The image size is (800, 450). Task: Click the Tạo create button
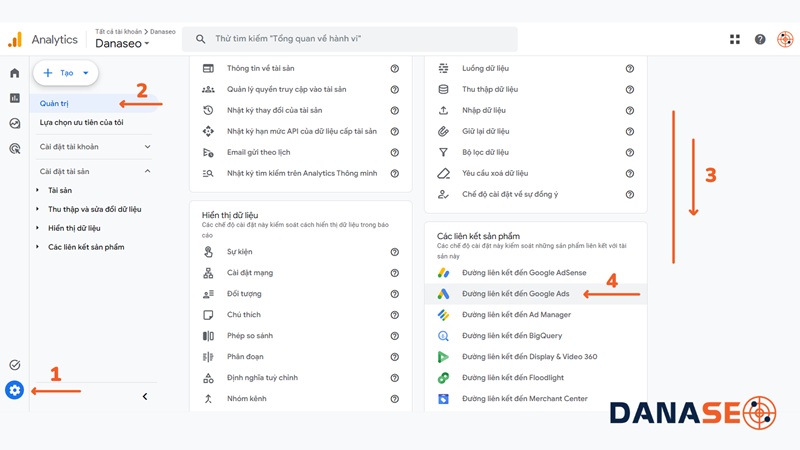click(66, 73)
